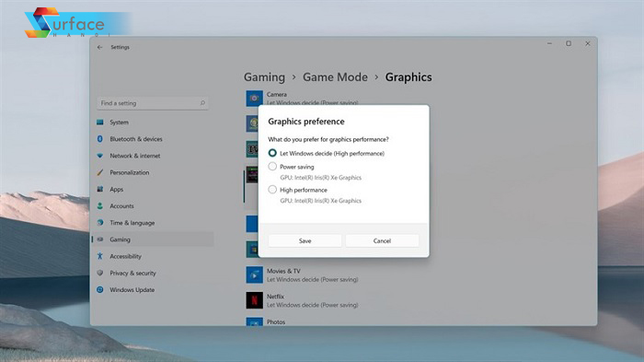Image resolution: width=644 pixels, height=362 pixels.
Task: Go to Gaming in the breadcrumb
Action: tap(265, 77)
